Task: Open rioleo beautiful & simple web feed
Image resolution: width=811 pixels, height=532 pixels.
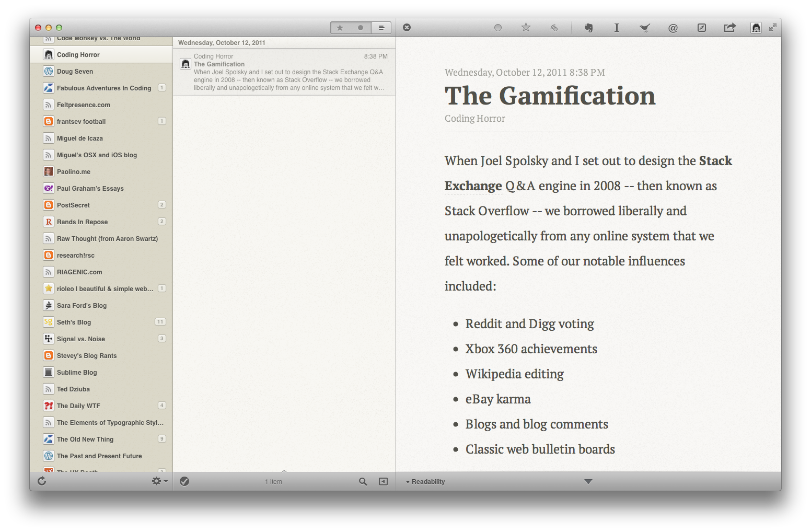Action: [101, 288]
